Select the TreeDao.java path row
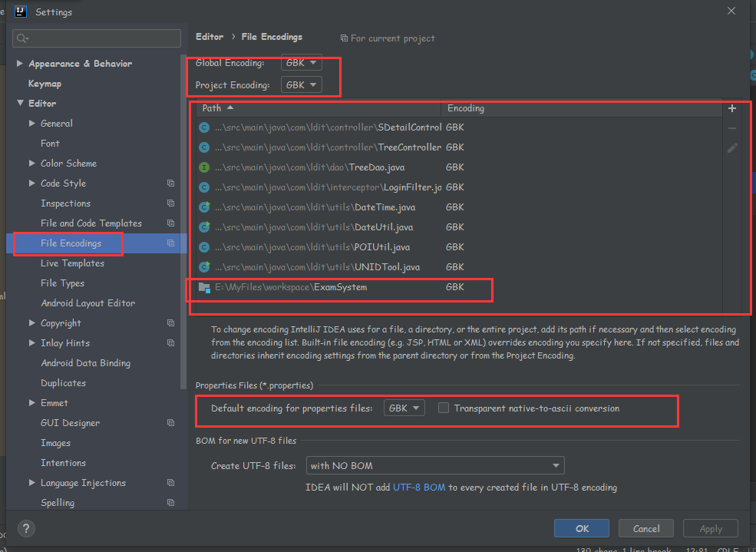The width and height of the screenshot is (756, 552). click(459, 167)
